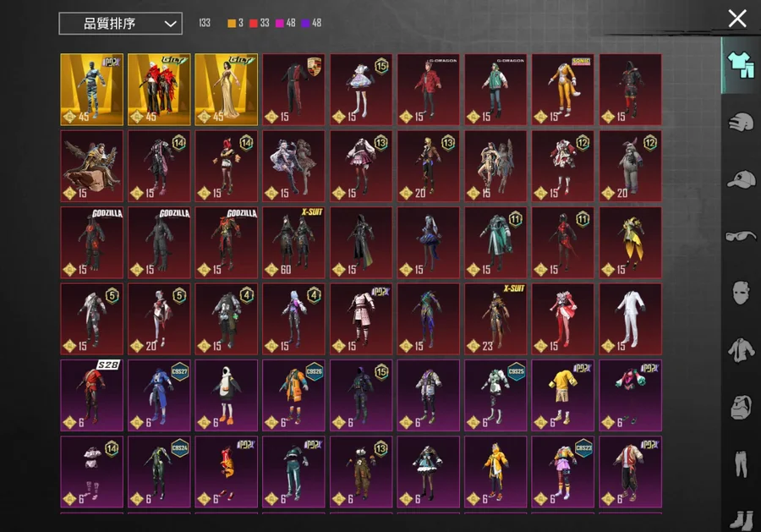Choose the backpack category icon

pos(741,406)
